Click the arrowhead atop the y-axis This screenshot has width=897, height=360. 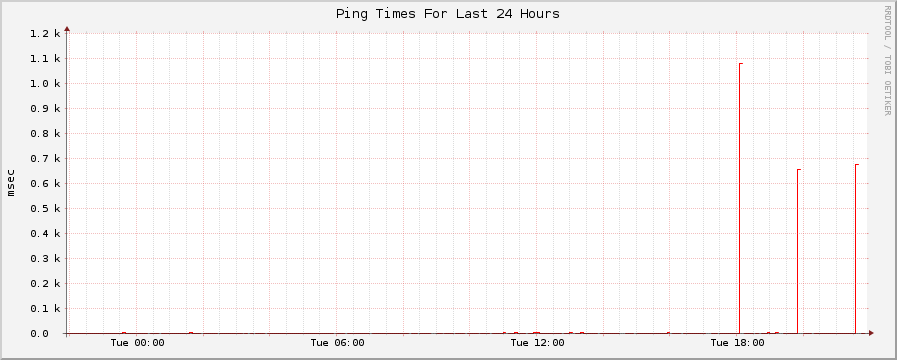click(x=67, y=28)
